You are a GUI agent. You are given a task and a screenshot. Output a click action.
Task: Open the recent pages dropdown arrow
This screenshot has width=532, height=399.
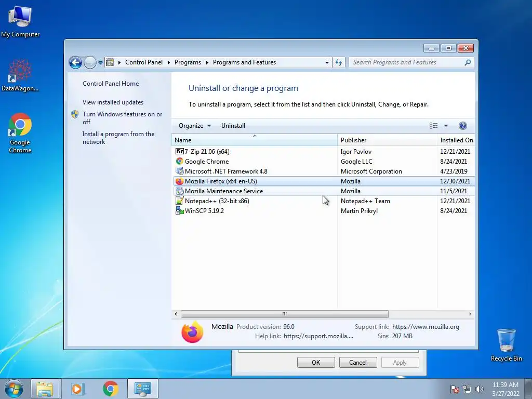tap(100, 63)
